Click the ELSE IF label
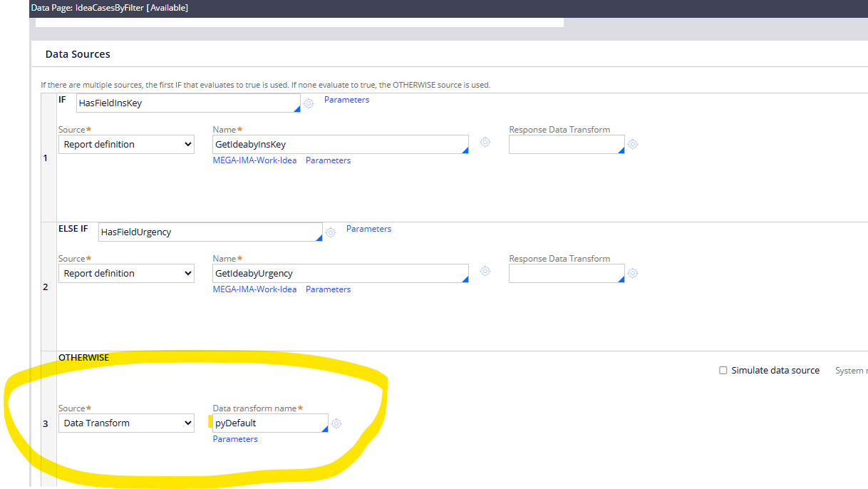 coord(73,229)
